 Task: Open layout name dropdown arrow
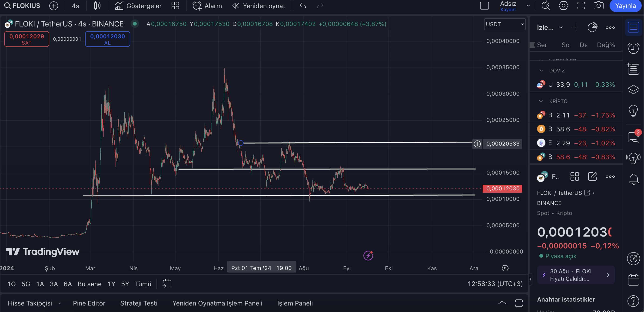528,6
